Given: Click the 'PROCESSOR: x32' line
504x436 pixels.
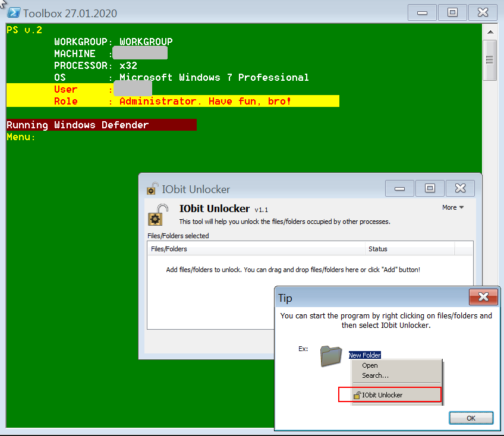Looking at the screenshot, I should point(96,65).
